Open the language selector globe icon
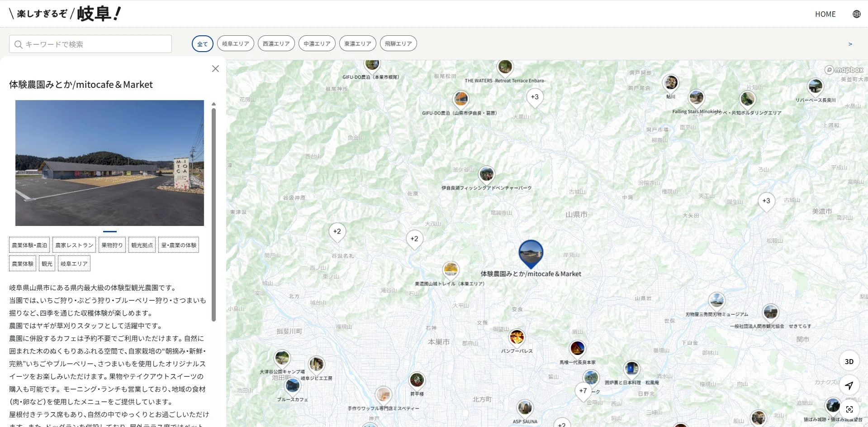This screenshot has width=868, height=427. pos(856,14)
